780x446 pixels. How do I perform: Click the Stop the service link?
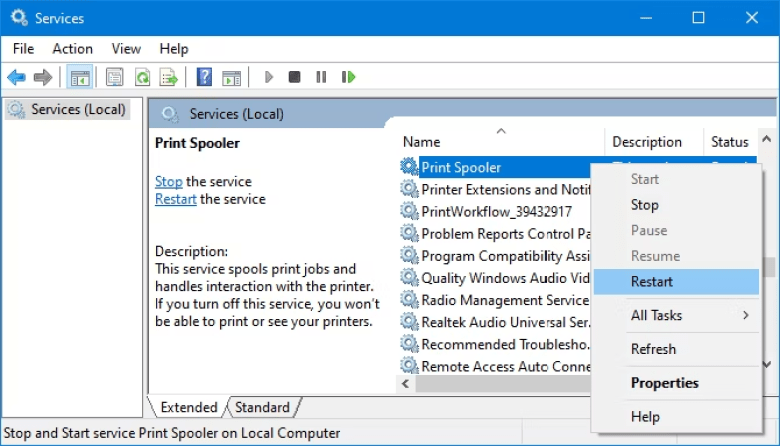pos(169,181)
